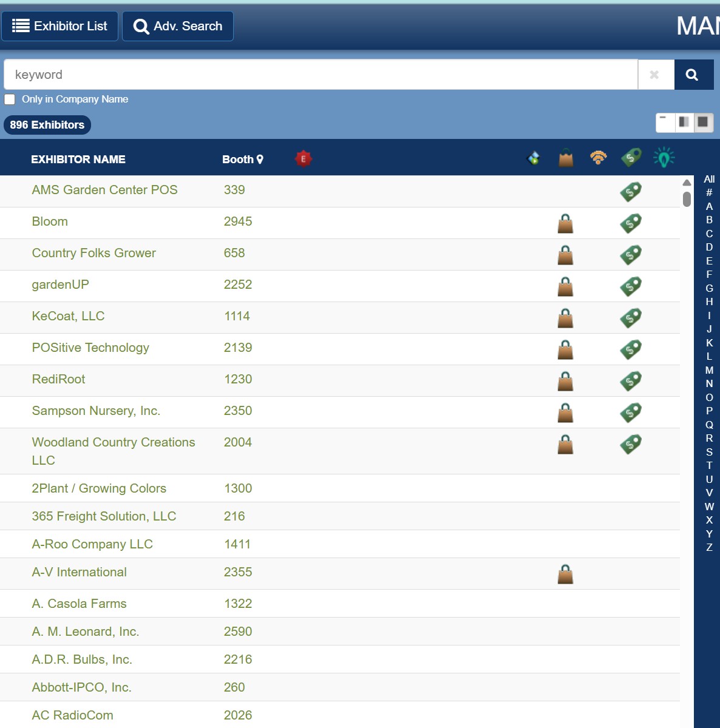Click shopping bag icon in RediRoot row
The image size is (720, 728).
point(565,382)
